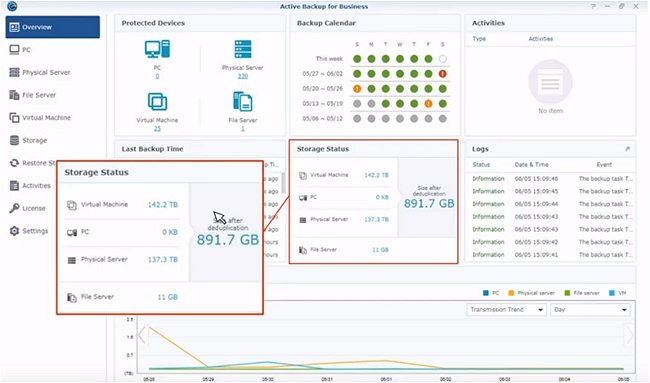650x383 pixels.
Task: Click Friday's orange warning dot for 05/13 ~ 05/19
Action: (428, 104)
